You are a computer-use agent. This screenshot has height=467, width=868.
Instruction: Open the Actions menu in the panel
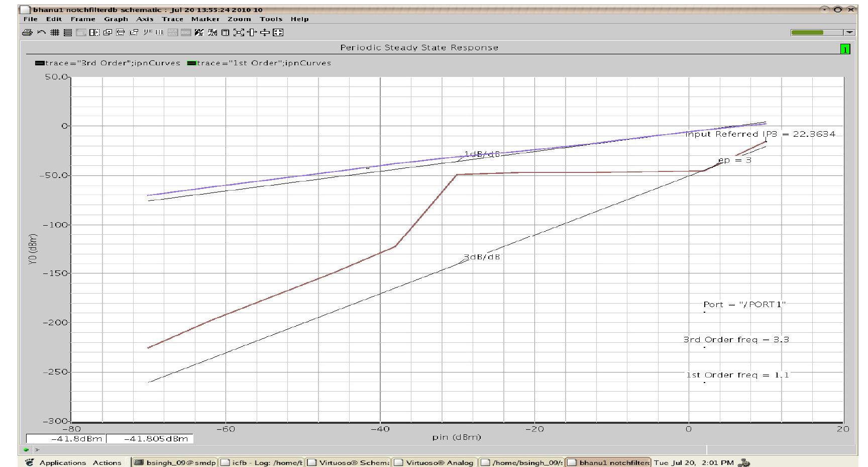click(107, 462)
